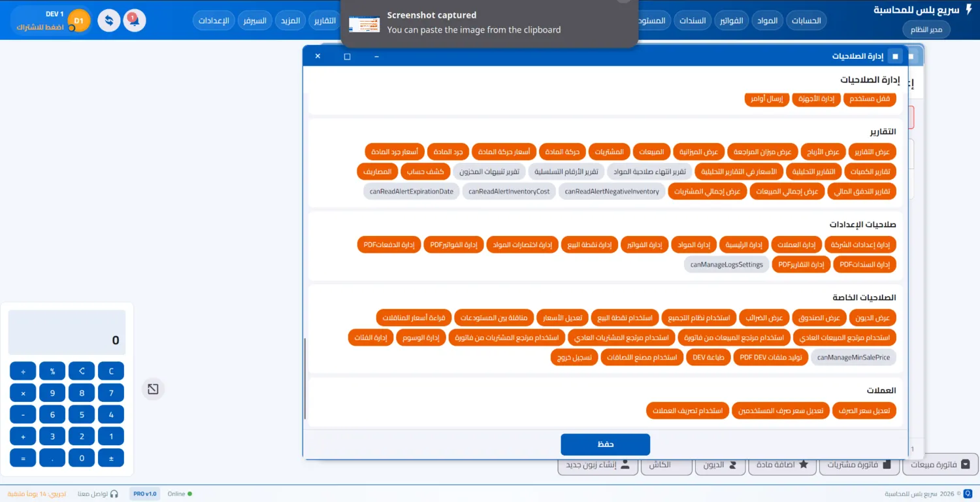
Task: Click the sync refresh icon in header
Action: click(109, 20)
